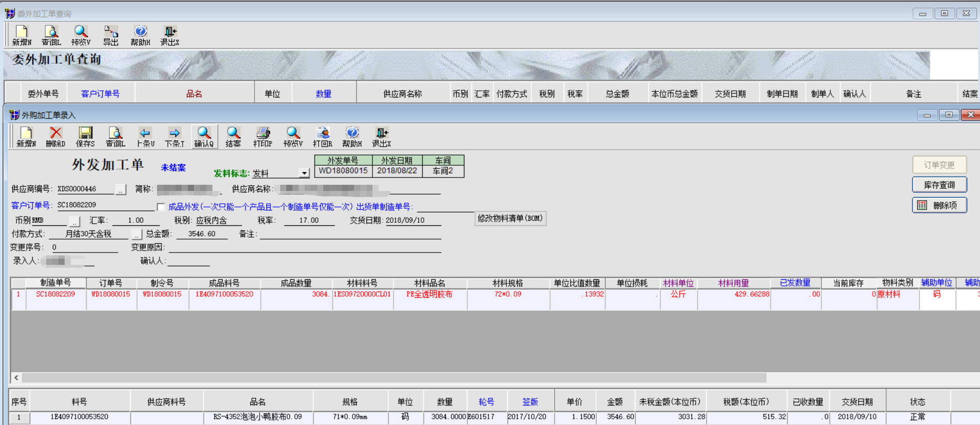The height and width of the screenshot is (425, 980).
Task: Click 预览V icon in 外购加工单录入 toolbar
Action: [293, 137]
